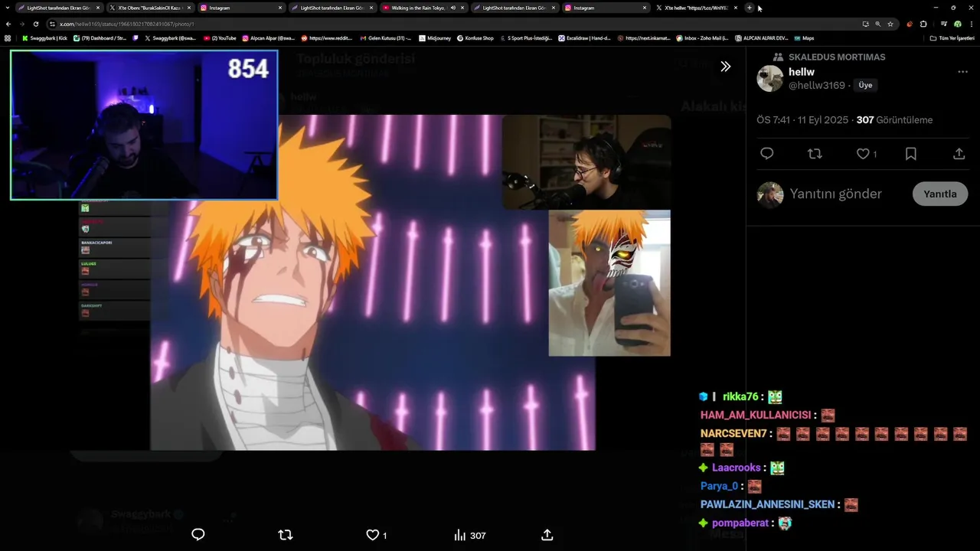Open the zoom magnifier icon in address bar
The image size is (980, 551).
click(877, 24)
